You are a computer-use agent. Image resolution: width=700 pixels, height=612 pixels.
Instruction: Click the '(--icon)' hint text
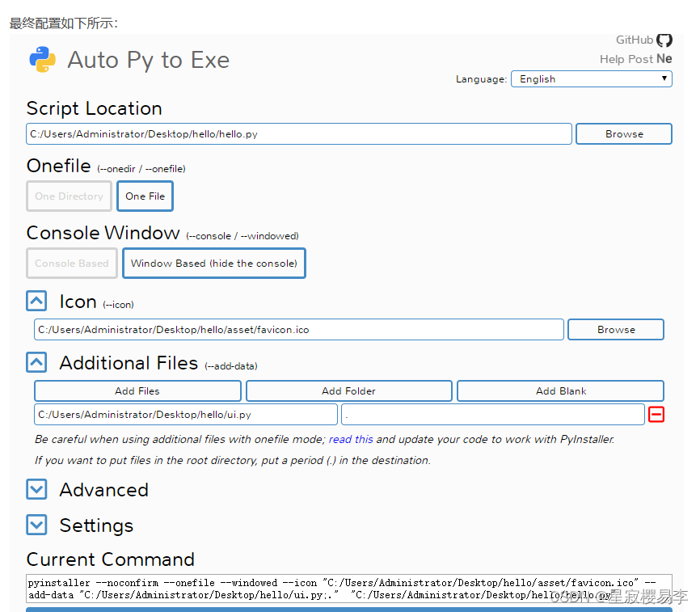[x=118, y=305]
